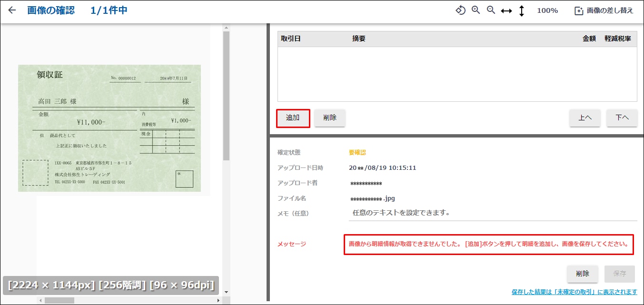Open the 「未確定の取引」 link at the bottom

(x=574, y=292)
